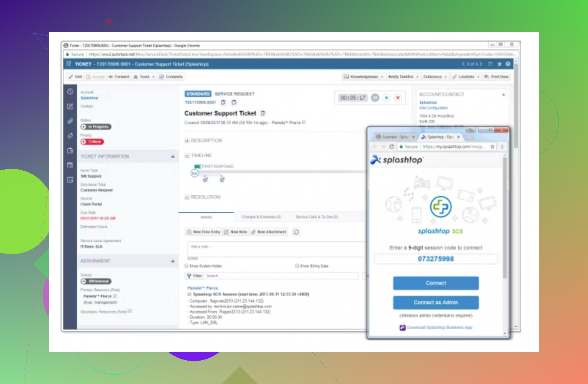The image size is (588, 384).
Task: Check the Show Billing Data box
Action: pyautogui.click(x=297, y=266)
